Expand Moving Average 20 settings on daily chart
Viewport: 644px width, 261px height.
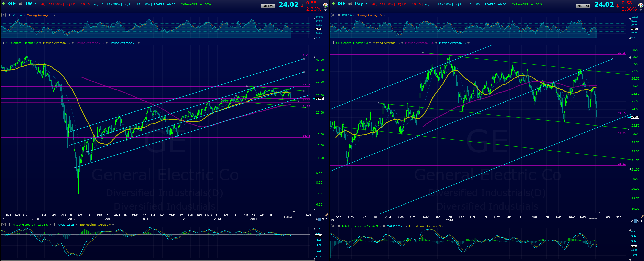(x=469, y=43)
